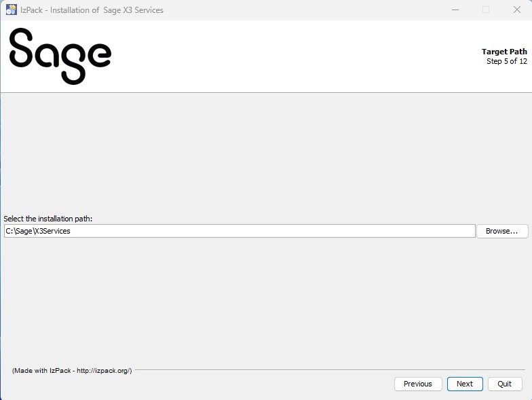
Task: Go to the next installation step
Action: 465,384
